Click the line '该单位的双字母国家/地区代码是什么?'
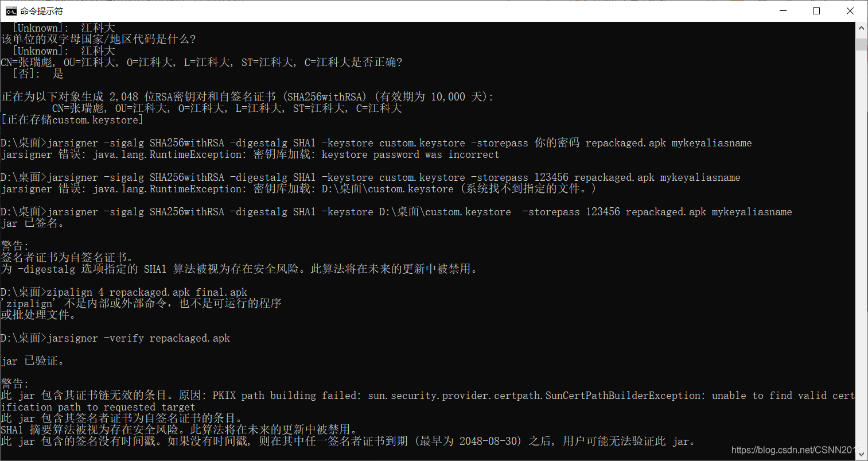868x461 pixels. 99,39
